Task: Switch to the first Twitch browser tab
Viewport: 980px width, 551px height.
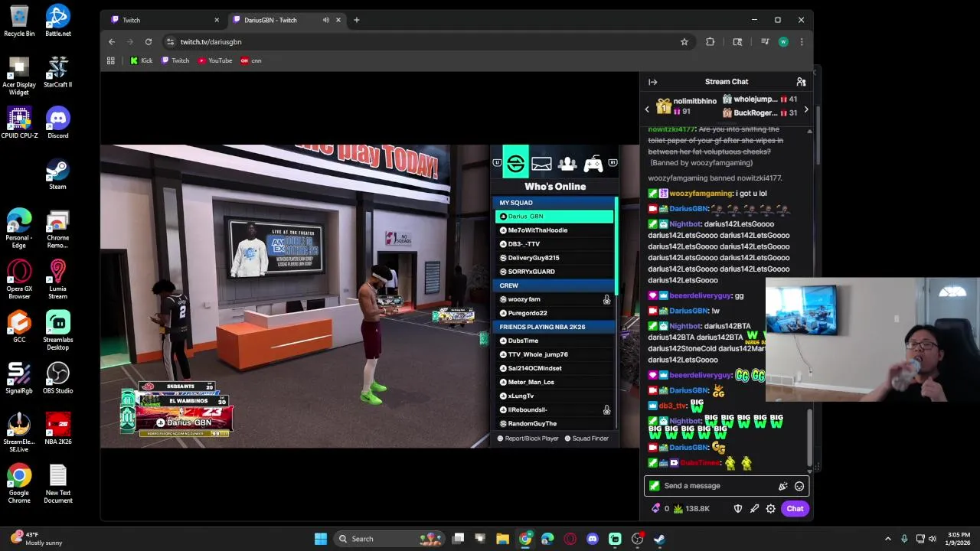Action: (x=163, y=20)
